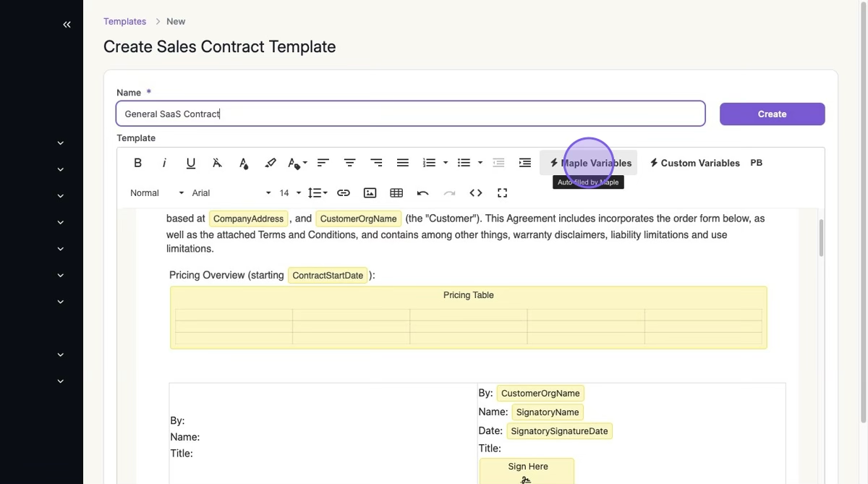The height and width of the screenshot is (484, 868).
Task: Click the insert link icon
Action: (344, 193)
